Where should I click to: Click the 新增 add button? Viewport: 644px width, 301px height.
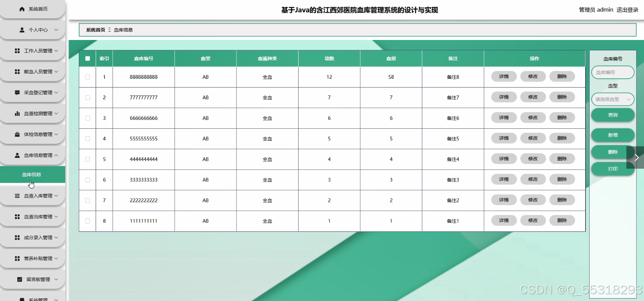(x=613, y=135)
